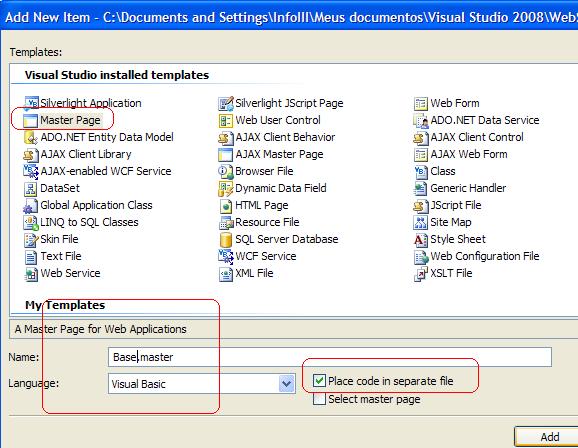Pick the Site Map template icon
The image size is (578, 448).
[421, 222]
